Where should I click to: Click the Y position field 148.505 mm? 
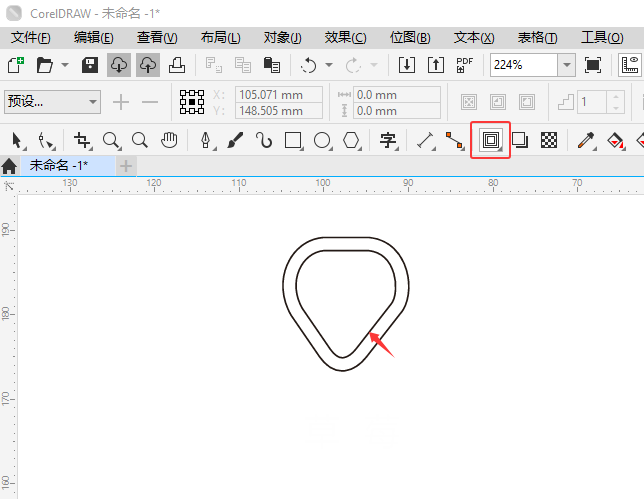click(x=279, y=111)
